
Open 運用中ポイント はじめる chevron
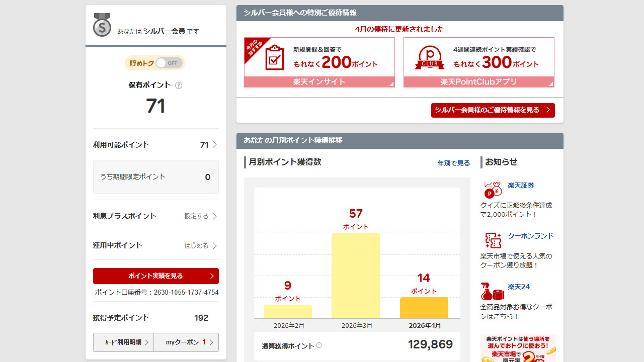[215, 246]
